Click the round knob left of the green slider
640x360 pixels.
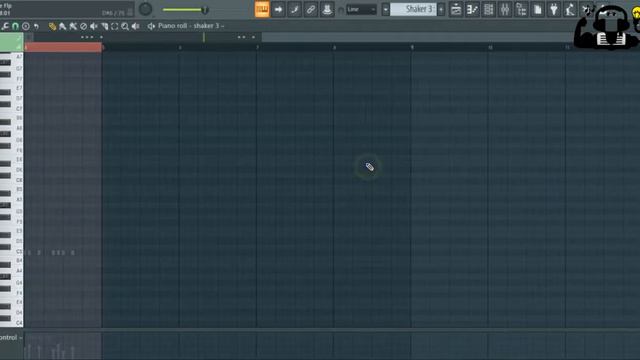click(145, 9)
